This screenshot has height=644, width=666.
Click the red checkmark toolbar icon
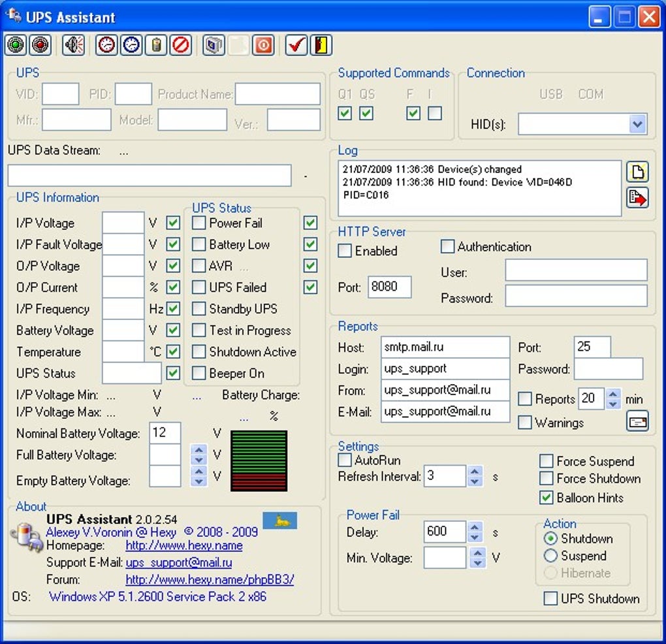[296, 45]
